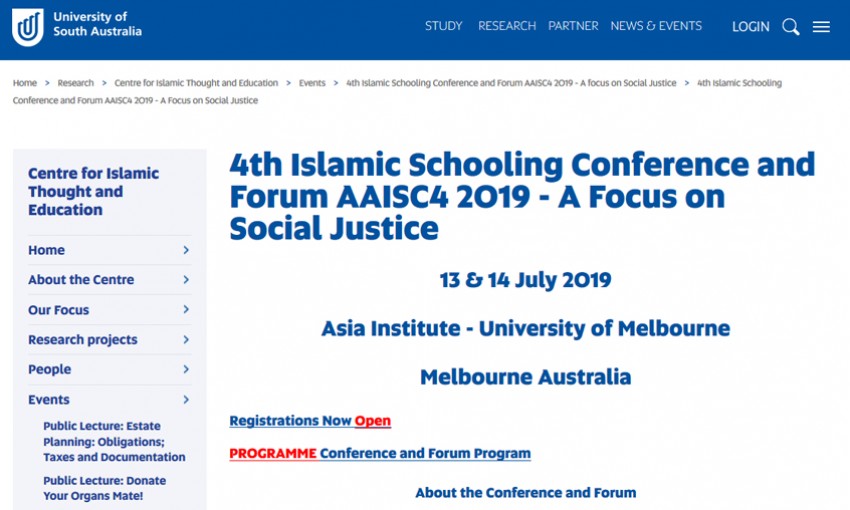Open the search magnifier icon
Screen dimensions: 850x510
(x=790, y=27)
